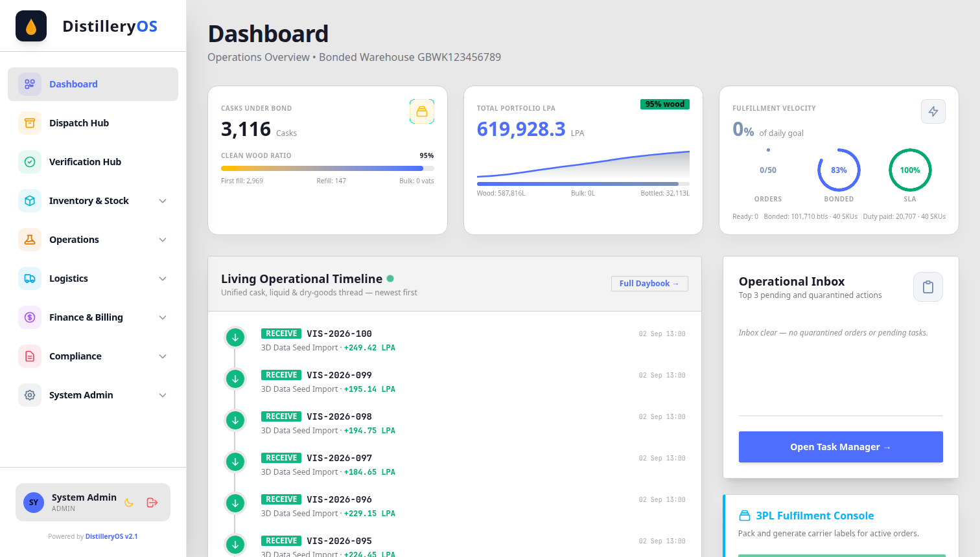Click the System Admin gear icon
Screen dimensions: 980x557
coord(30,395)
